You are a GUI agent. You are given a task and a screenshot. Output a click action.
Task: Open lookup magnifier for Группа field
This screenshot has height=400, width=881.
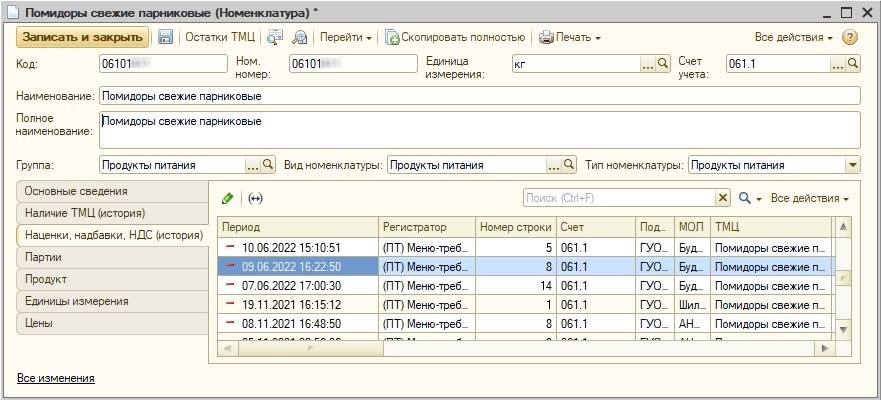tap(267, 165)
